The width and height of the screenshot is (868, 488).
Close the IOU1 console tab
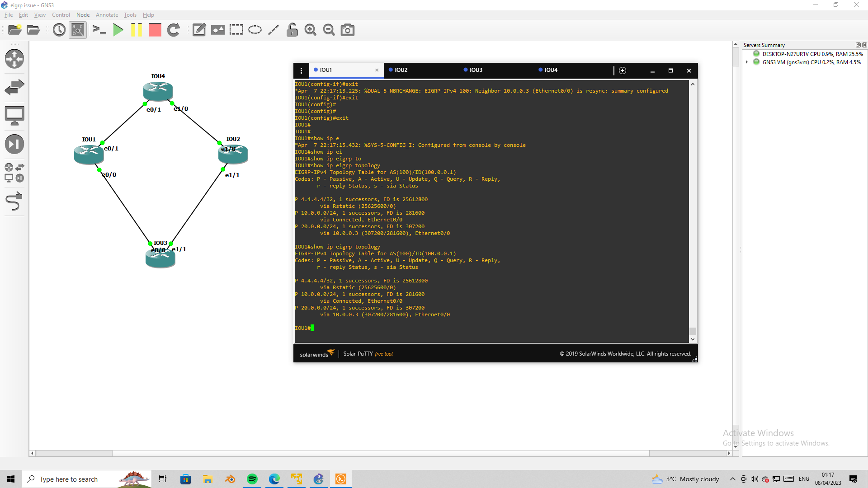tap(377, 70)
